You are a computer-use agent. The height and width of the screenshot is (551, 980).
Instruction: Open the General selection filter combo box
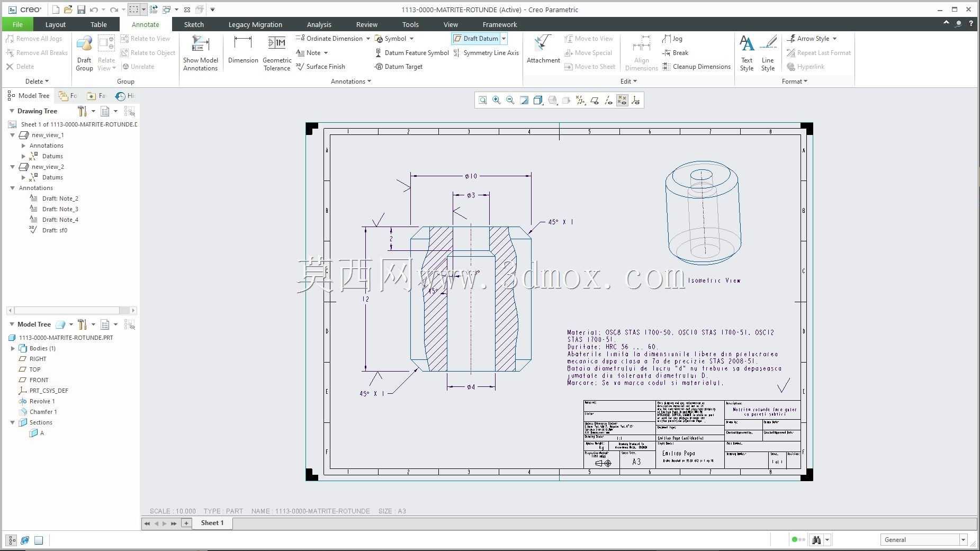point(924,540)
